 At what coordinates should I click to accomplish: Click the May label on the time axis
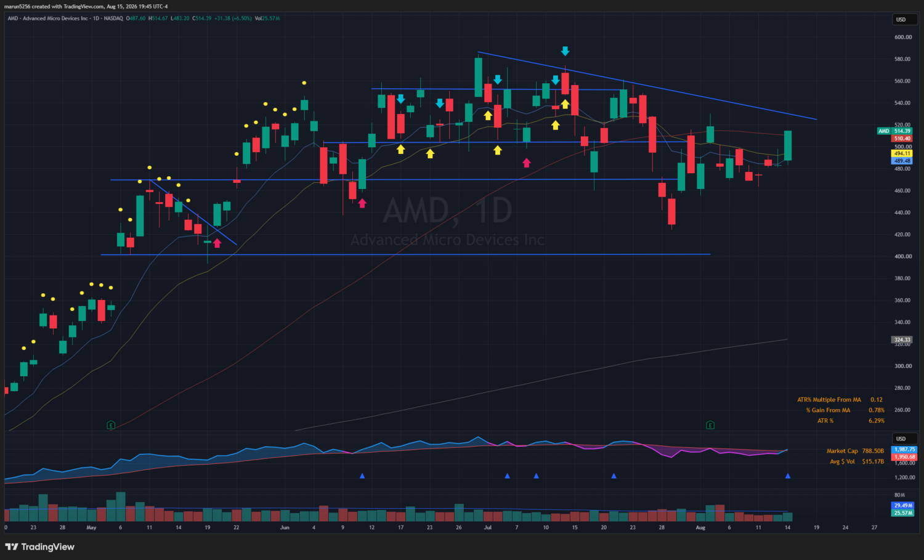[91, 528]
